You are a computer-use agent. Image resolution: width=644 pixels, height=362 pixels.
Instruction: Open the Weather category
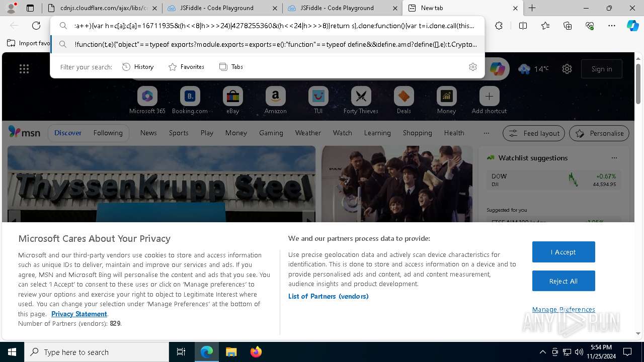pyautogui.click(x=308, y=133)
